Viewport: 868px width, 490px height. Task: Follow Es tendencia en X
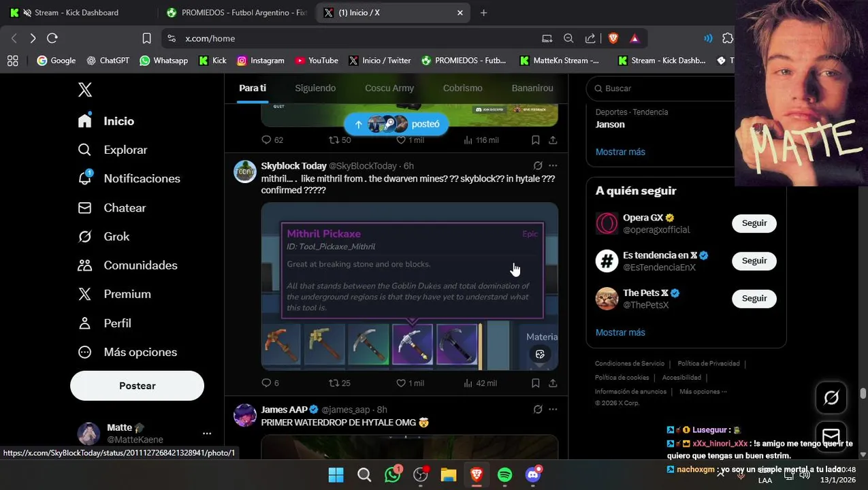tap(754, 261)
